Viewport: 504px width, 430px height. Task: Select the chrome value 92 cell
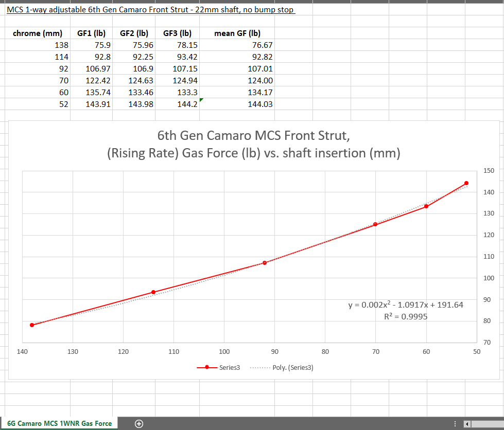tap(38, 69)
